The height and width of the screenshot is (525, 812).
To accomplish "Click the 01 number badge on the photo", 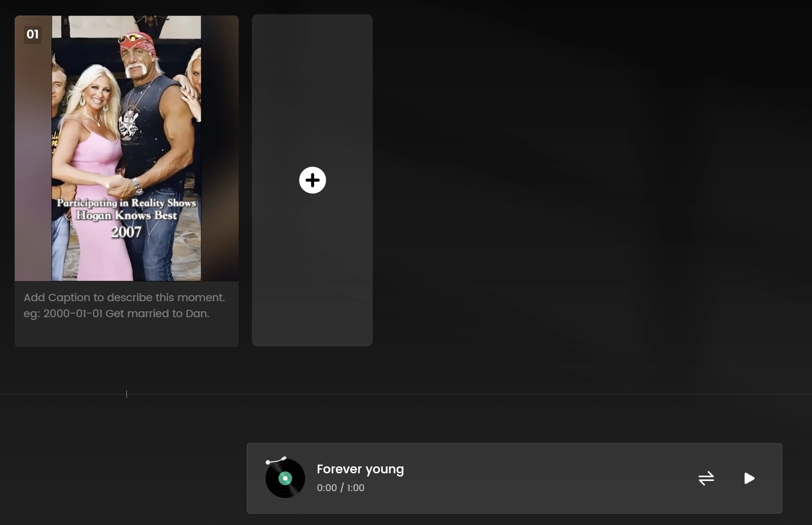I will tap(33, 34).
